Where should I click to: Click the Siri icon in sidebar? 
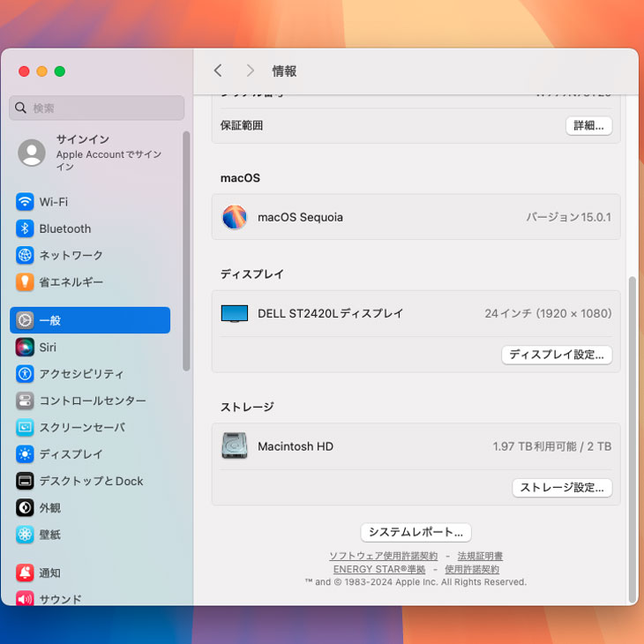[25, 347]
